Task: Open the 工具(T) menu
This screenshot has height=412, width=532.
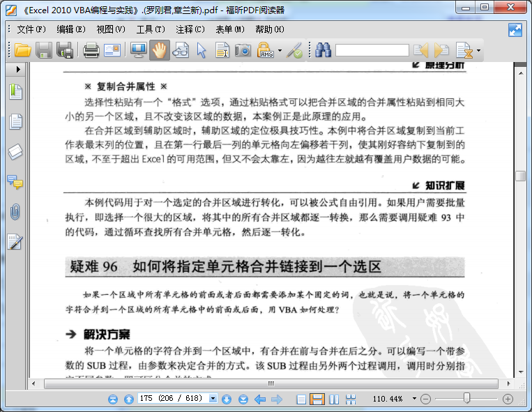Action: click(x=151, y=29)
